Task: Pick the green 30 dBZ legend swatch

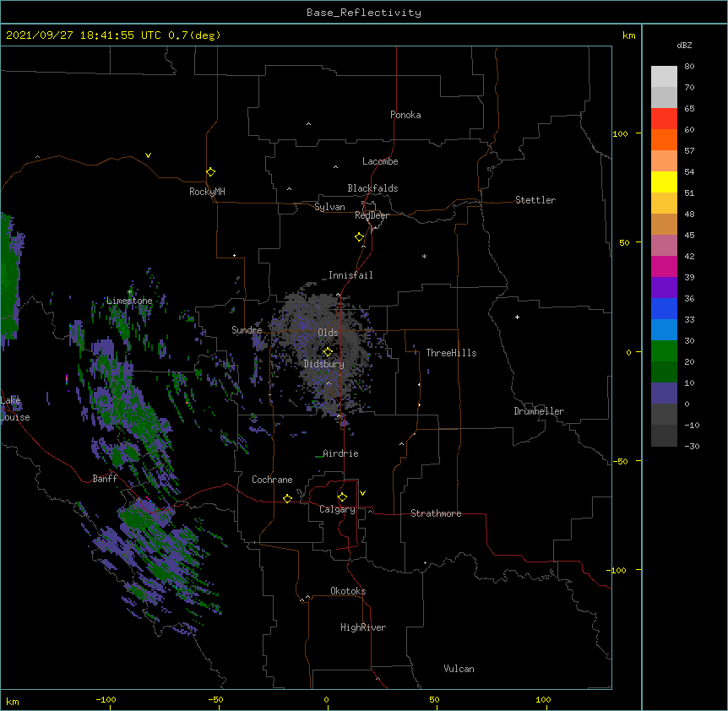Action: [x=664, y=351]
